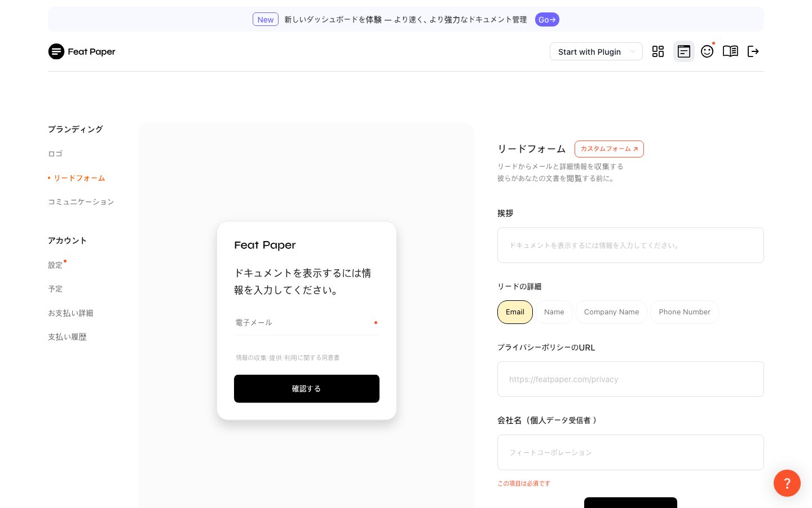
Task: Focus the 挨拶 greeting text field
Action: point(630,246)
